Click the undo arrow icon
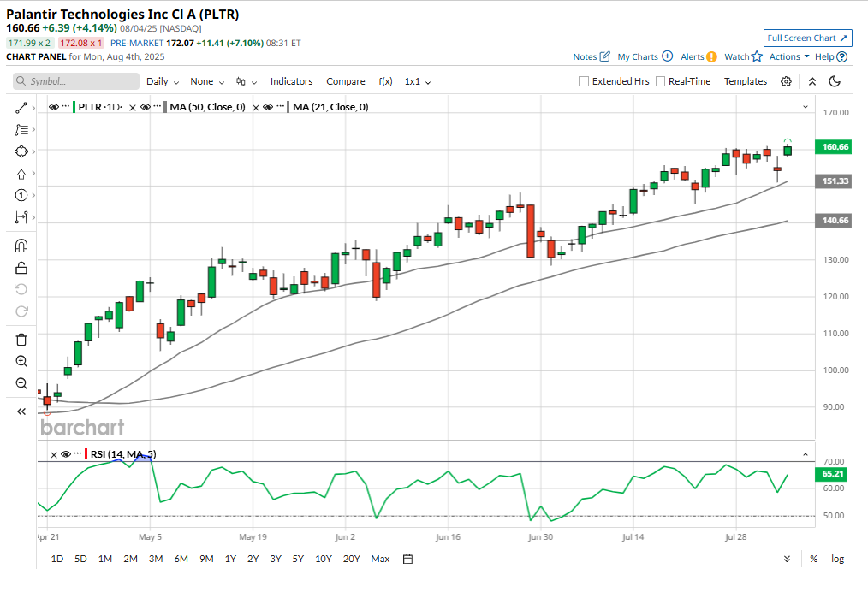The width and height of the screenshot is (868, 598). pos(21,289)
